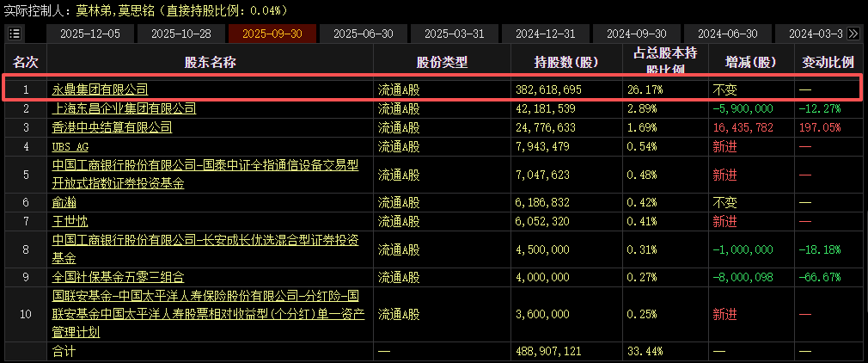Image resolution: width=868 pixels, height=363 pixels.
Task: Expand more dates with the right arrow
Action: click(x=853, y=34)
